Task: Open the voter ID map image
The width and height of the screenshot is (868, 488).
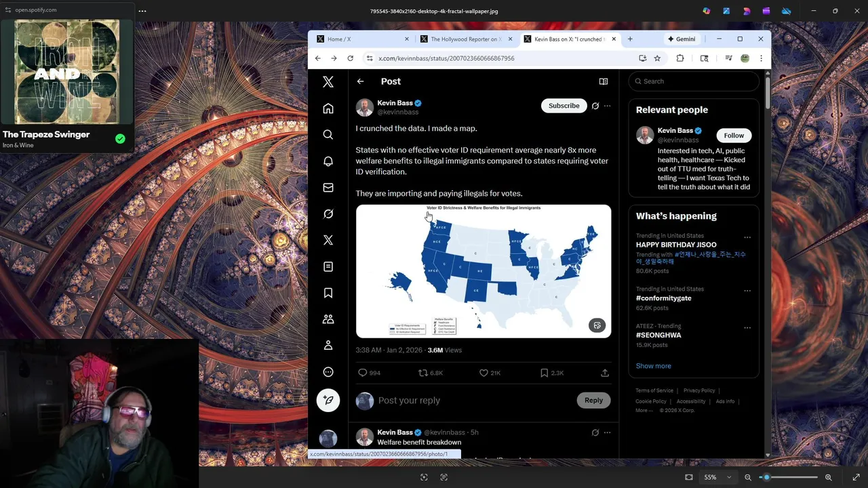Action: pyautogui.click(x=484, y=271)
